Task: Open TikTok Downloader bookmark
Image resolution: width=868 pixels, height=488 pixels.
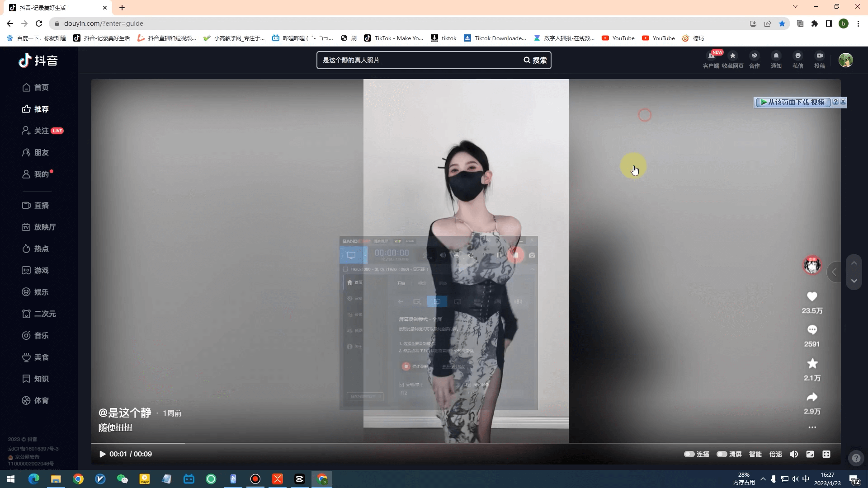Action: click(x=495, y=38)
